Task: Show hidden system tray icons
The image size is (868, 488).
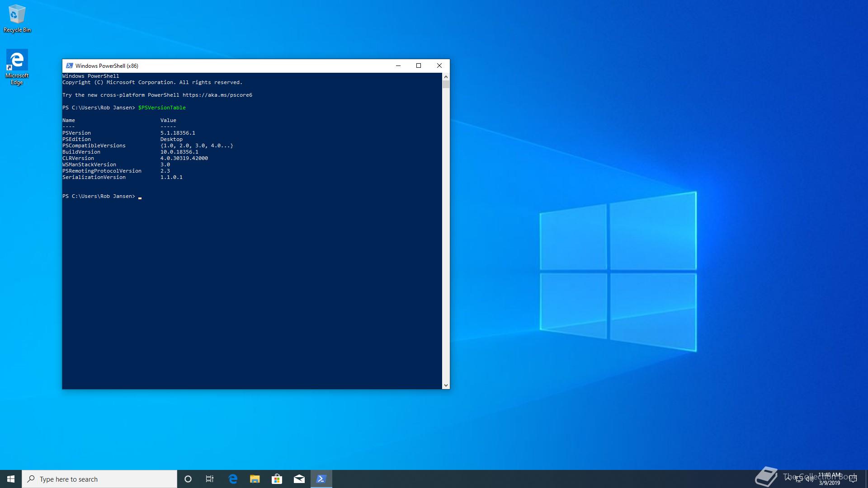Action: pos(788,479)
